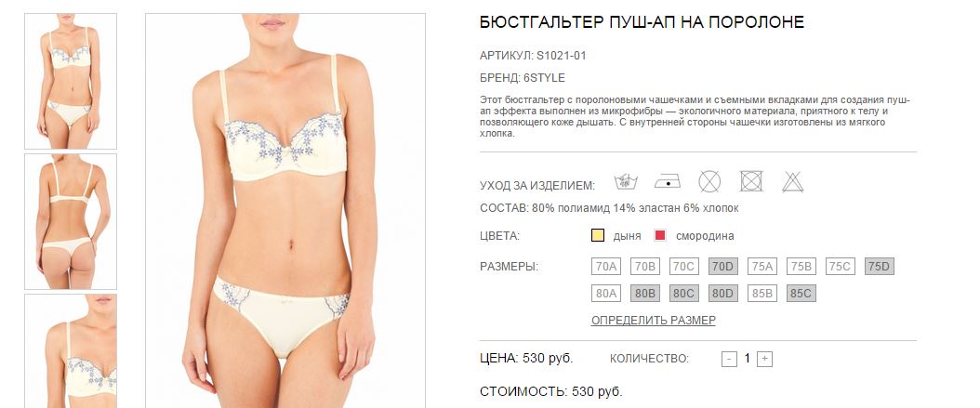The image size is (980, 408).
Task: View the front full-body thumbnail
Action: click(x=71, y=81)
